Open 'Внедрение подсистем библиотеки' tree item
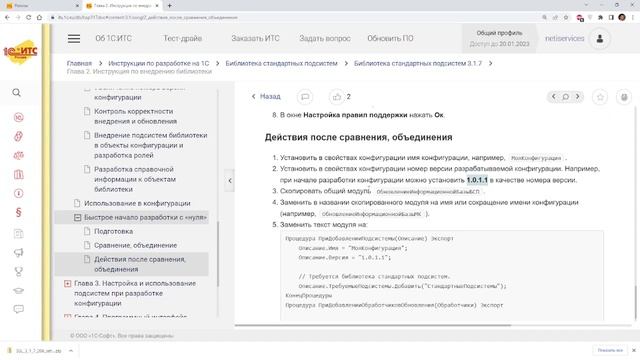640x360 pixels. [151, 145]
